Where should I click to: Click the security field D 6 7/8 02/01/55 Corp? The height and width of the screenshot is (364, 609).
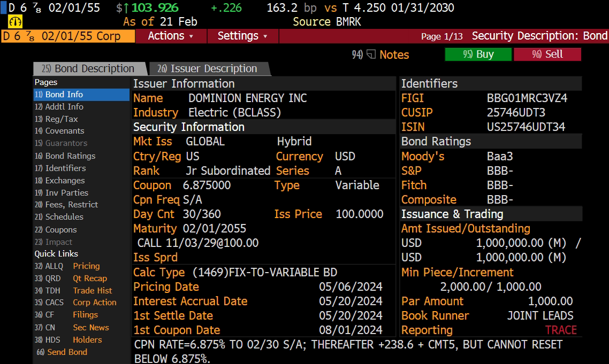click(x=68, y=36)
